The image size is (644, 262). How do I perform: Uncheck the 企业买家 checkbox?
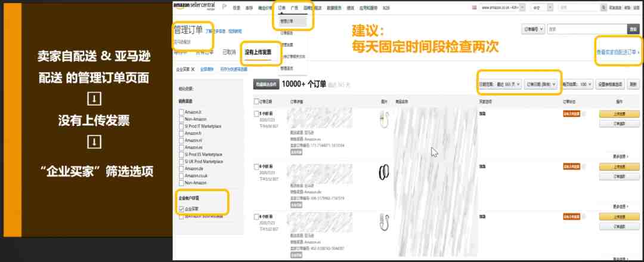click(181, 209)
